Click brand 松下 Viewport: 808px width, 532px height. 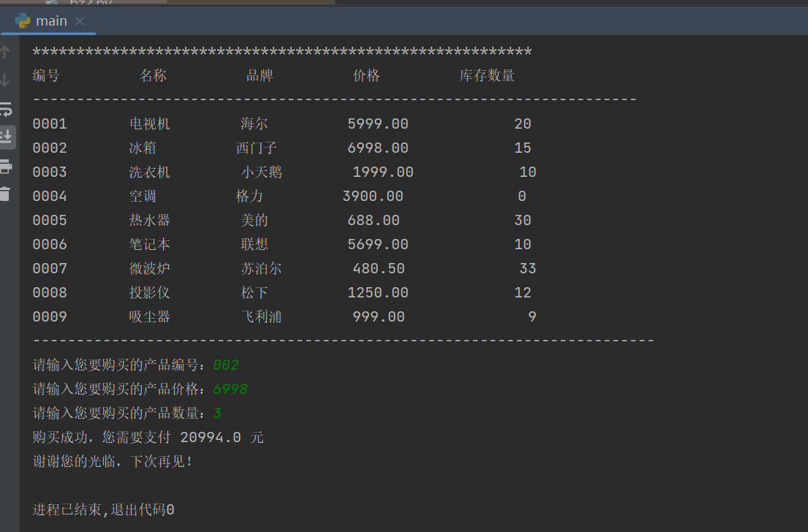click(x=254, y=292)
